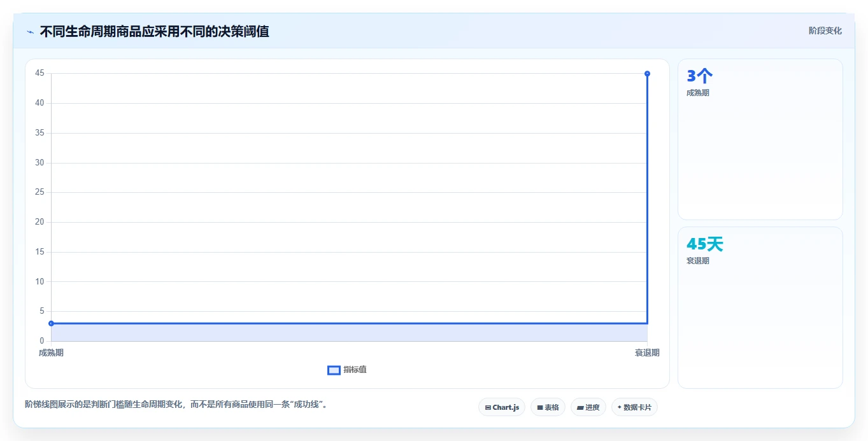Click the 衰退期 x-axis label

(647, 353)
